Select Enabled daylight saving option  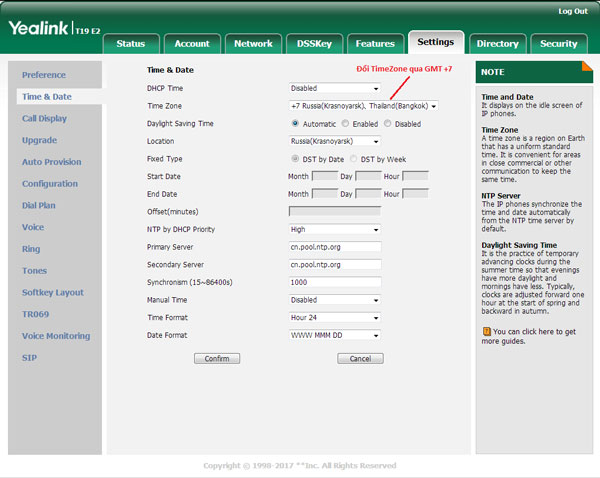[x=346, y=124]
